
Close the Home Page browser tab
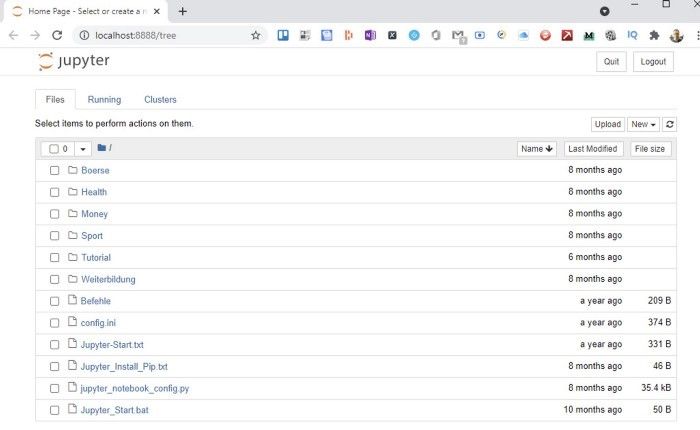pyautogui.click(x=157, y=11)
